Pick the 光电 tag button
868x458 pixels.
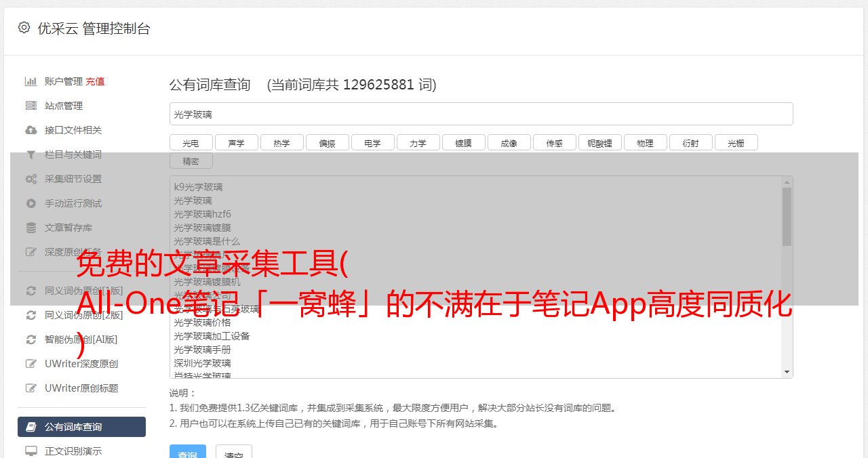(x=191, y=142)
